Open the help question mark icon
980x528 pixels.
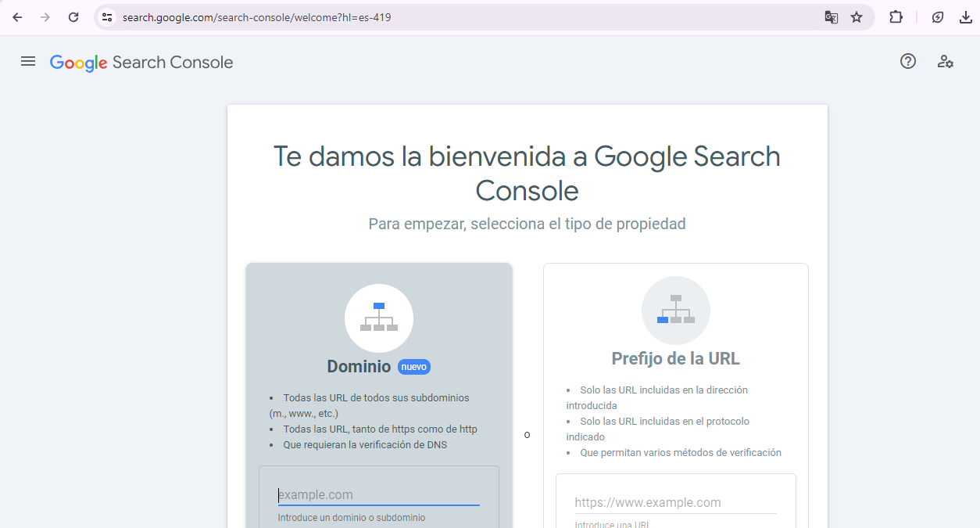pos(908,61)
